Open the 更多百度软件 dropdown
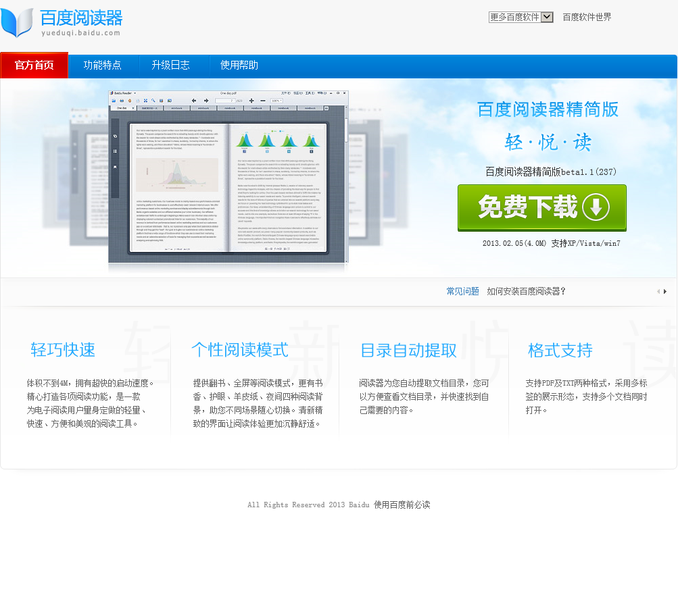This screenshot has height=616, width=678. click(x=520, y=18)
